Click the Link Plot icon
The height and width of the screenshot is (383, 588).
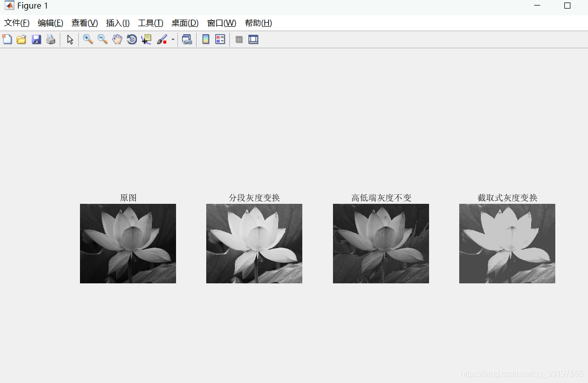tap(187, 39)
